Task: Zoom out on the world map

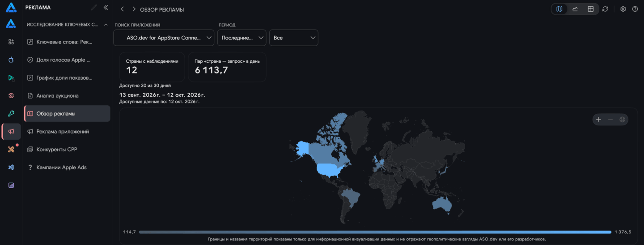Action: coord(610,120)
